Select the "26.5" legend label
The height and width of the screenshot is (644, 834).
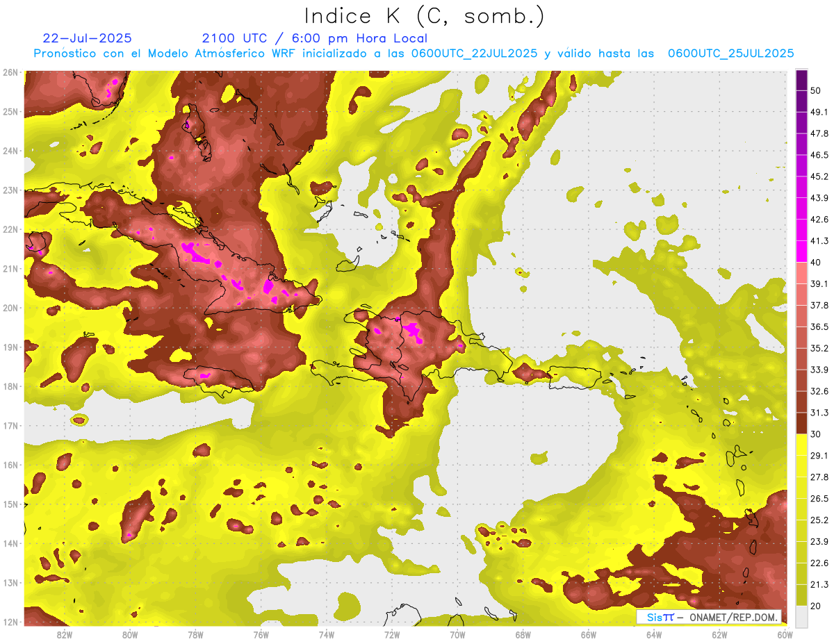[819, 499]
